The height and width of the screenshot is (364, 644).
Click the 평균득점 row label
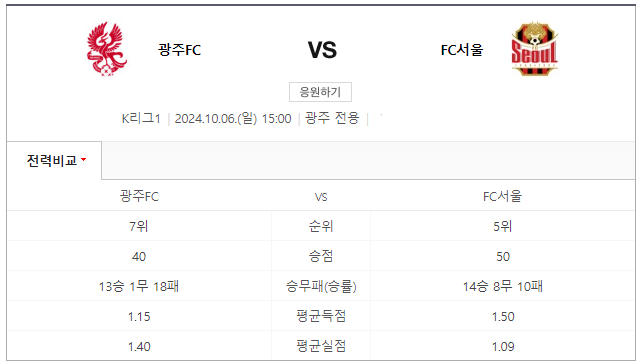(x=321, y=316)
